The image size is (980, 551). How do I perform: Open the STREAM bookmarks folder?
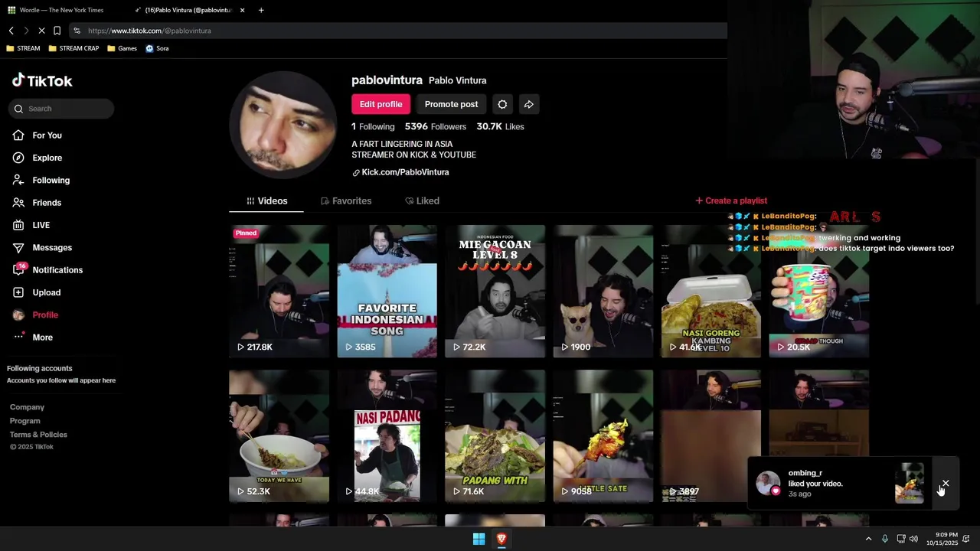pos(23,48)
